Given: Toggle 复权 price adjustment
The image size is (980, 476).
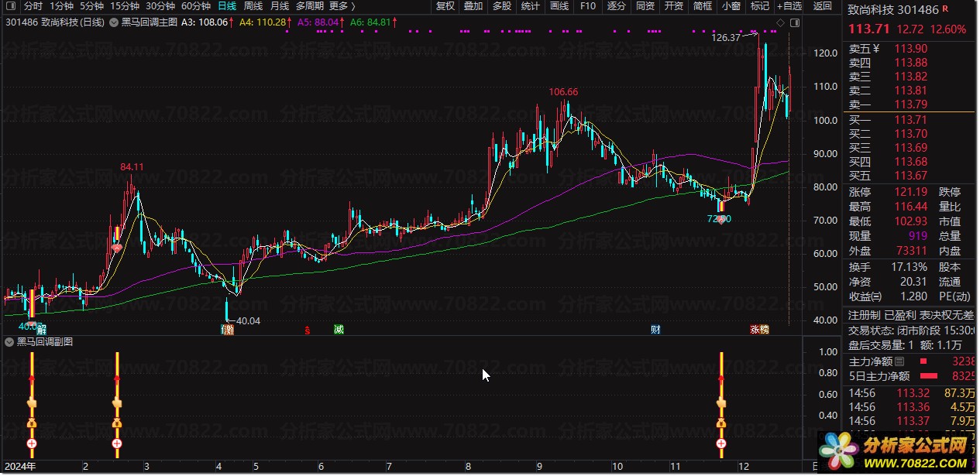Looking at the screenshot, I should point(445,6).
